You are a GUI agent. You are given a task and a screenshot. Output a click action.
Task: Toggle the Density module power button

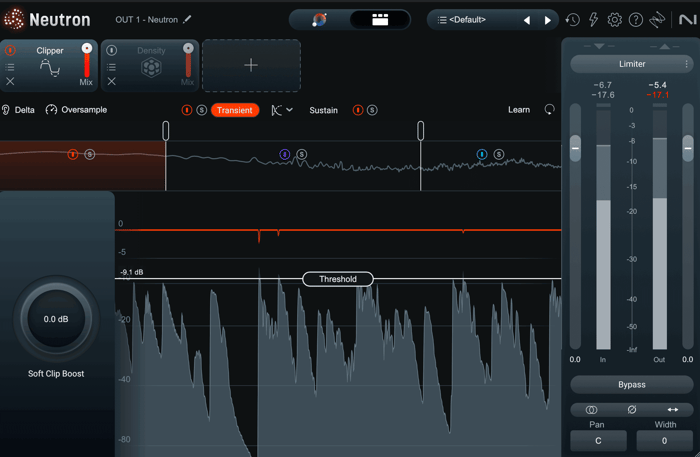pyautogui.click(x=112, y=50)
